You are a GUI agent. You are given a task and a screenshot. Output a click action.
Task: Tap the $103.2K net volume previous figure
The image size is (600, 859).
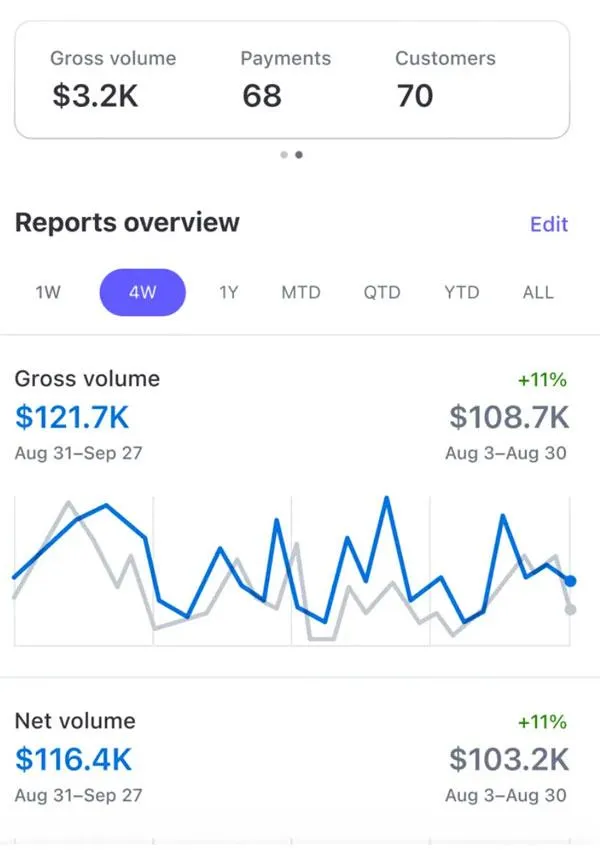[x=509, y=760]
